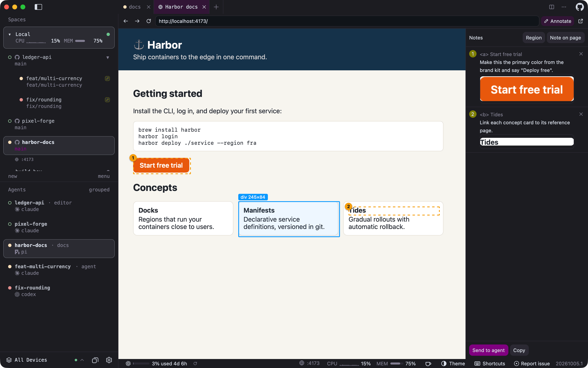Open edit icon for feat/multi-currency branch
Image resolution: width=588 pixels, height=368 pixels.
click(107, 78)
